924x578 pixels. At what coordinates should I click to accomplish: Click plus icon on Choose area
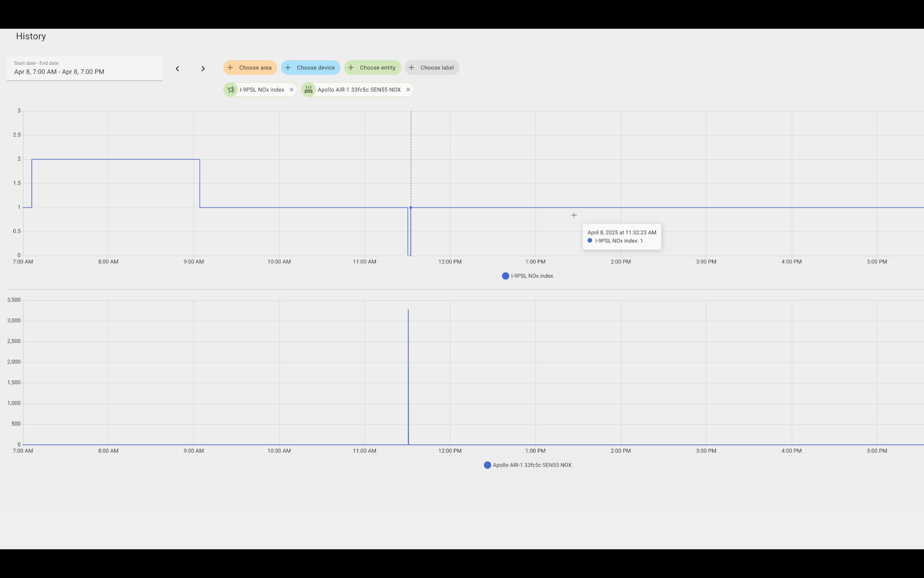(230, 68)
